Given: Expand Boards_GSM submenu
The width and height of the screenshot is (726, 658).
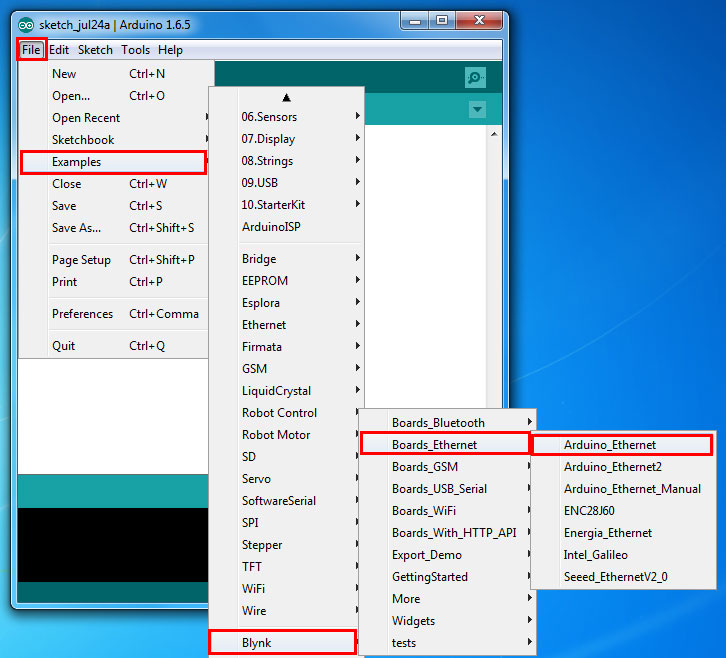Looking at the screenshot, I should tap(447, 467).
